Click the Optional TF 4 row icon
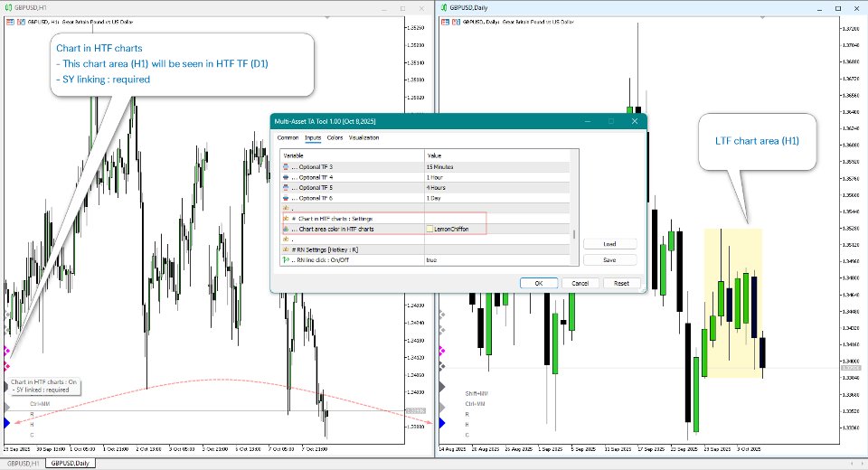This screenshot has width=868, height=470. (286, 177)
